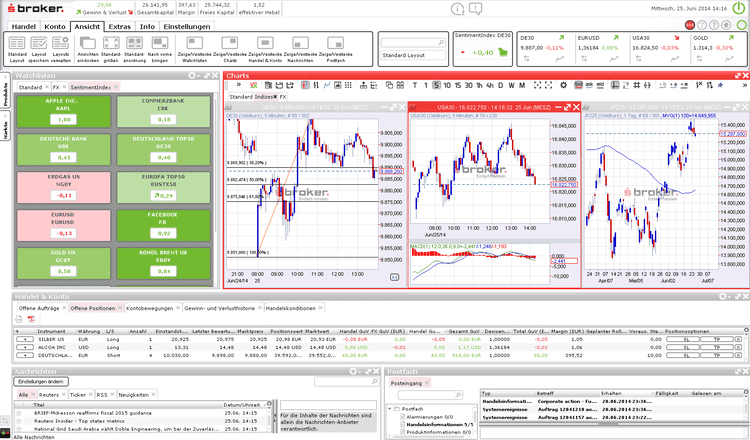This screenshot has height=440, width=750.
Task: Click the Standard Layout ribbon icon
Action: [x=17, y=43]
